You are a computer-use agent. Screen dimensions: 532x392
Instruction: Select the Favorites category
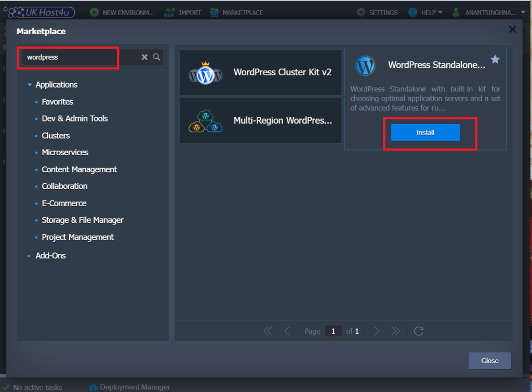[x=57, y=102]
